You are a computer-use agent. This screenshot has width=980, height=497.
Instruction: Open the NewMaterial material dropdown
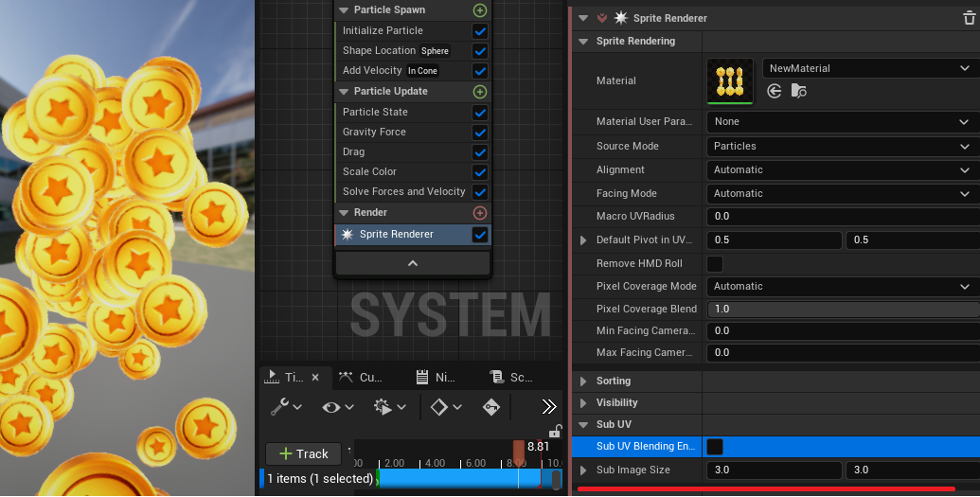click(x=870, y=68)
